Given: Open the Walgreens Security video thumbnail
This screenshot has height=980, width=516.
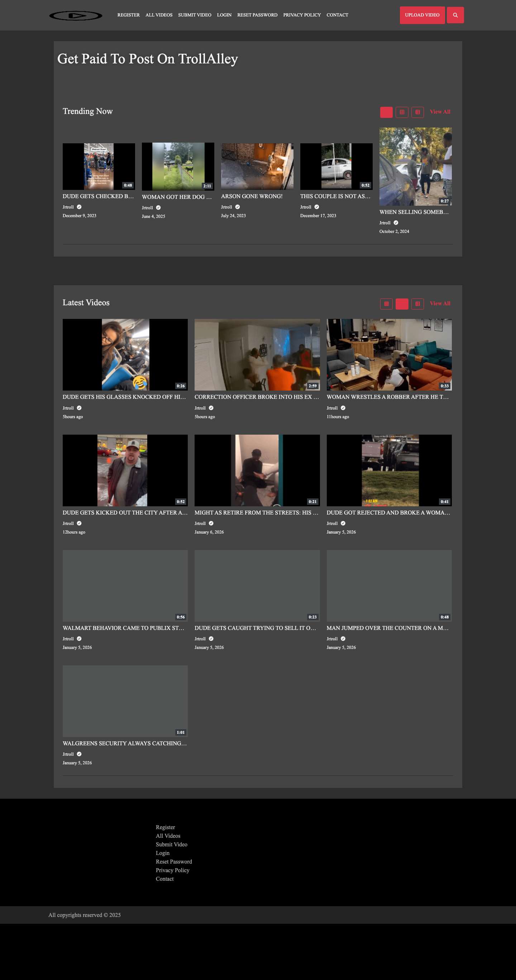Looking at the screenshot, I should click(125, 701).
